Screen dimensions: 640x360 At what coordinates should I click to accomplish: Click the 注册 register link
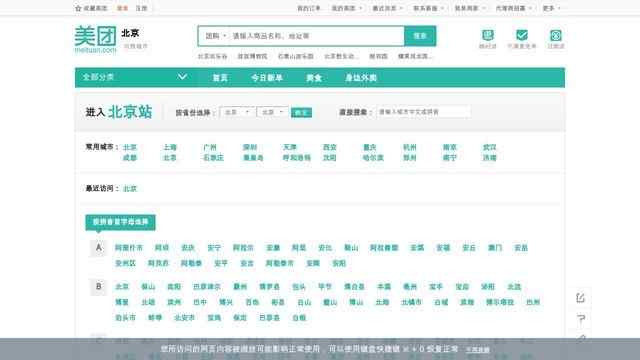pos(141,8)
